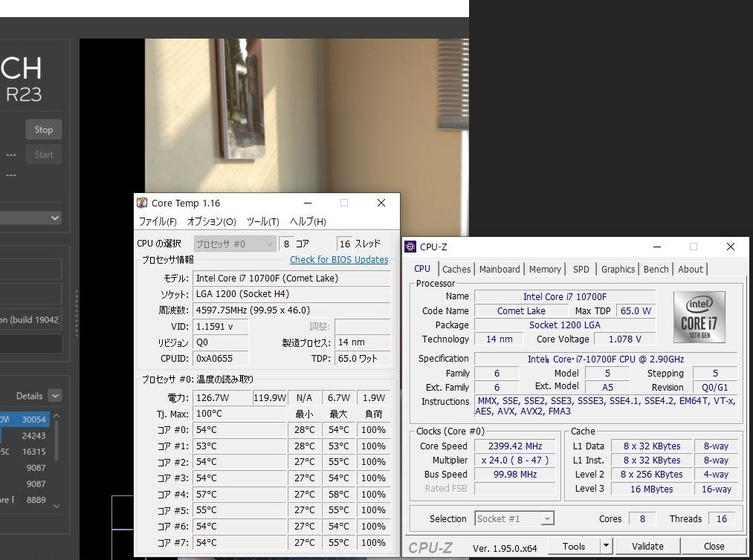Open the オプション(O) menu in Core Temp
Screen dimensions: 753x560
[211, 221]
